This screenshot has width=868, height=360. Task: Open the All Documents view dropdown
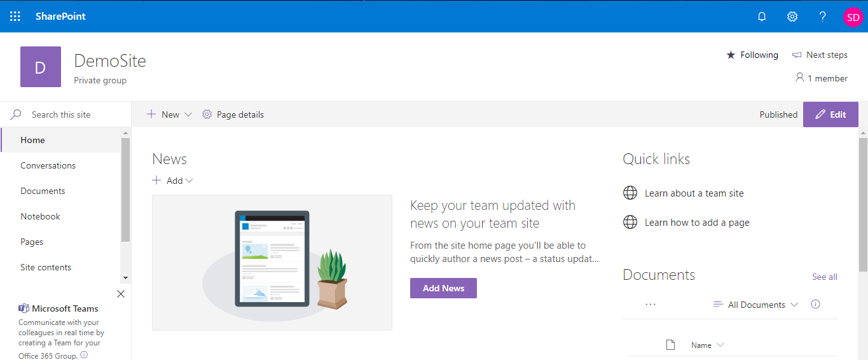point(755,305)
